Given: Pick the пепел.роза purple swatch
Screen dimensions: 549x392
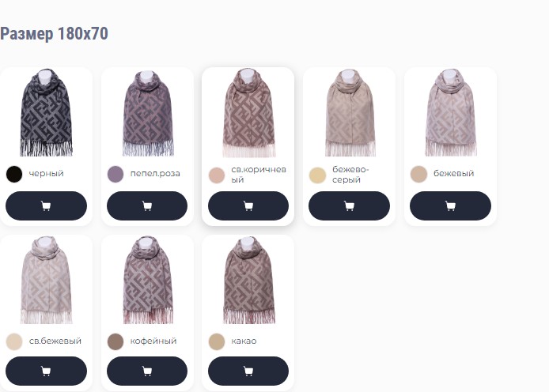Looking at the screenshot, I should pyautogui.click(x=115, y=174).
